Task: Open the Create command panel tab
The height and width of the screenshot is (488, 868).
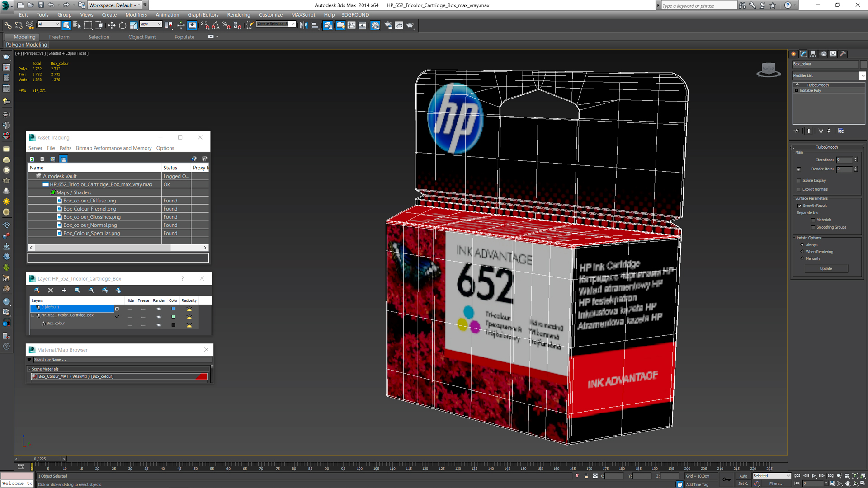Action: (794, 54)
